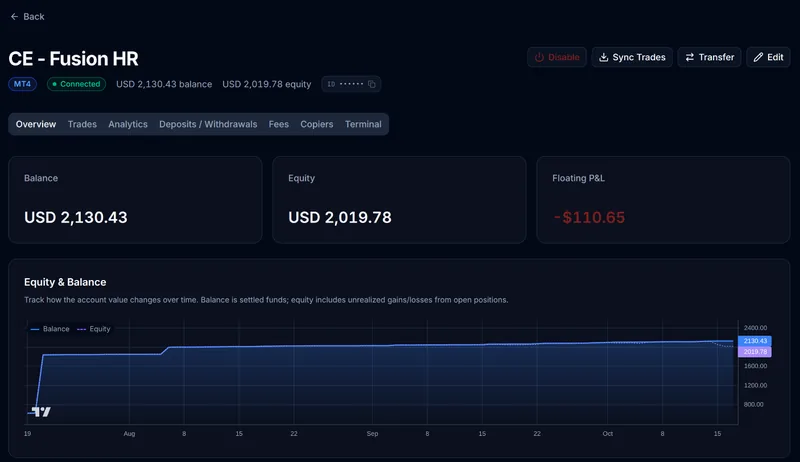Click the 'Sep' label on the time axis
The image size is (800, 462).
(372, 433)
